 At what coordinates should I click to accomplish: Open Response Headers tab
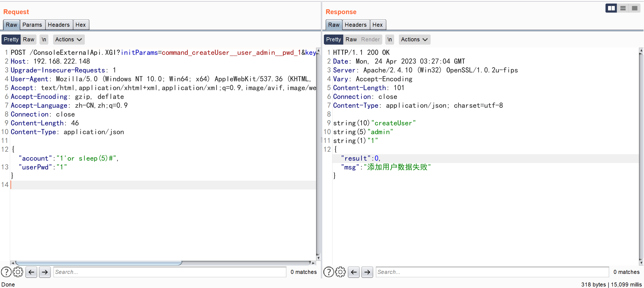click(x=356, y=25)
